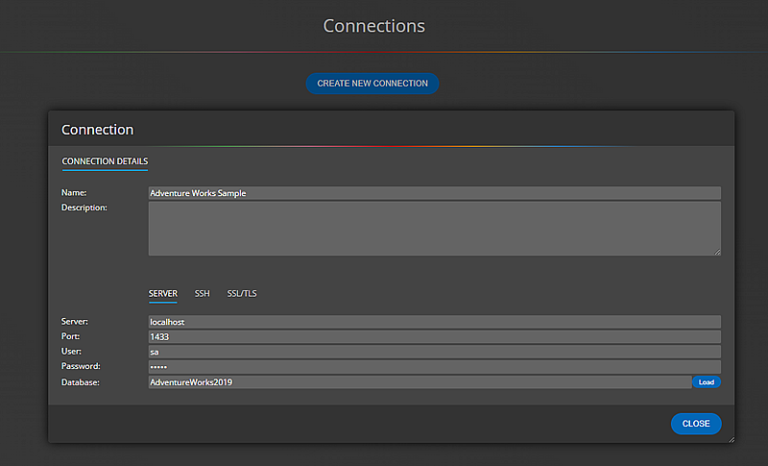Click the Connections page heading

[374, 26]
